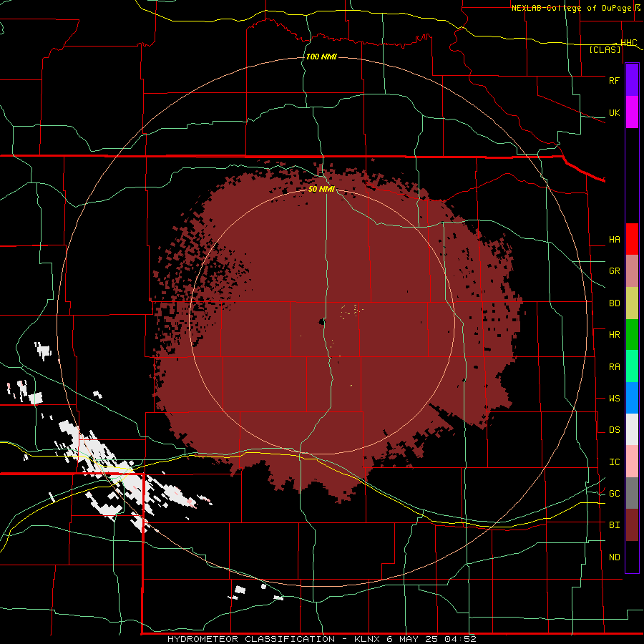Click the BD legend label
Screen dimensions: 644x644
click(614, 303)
